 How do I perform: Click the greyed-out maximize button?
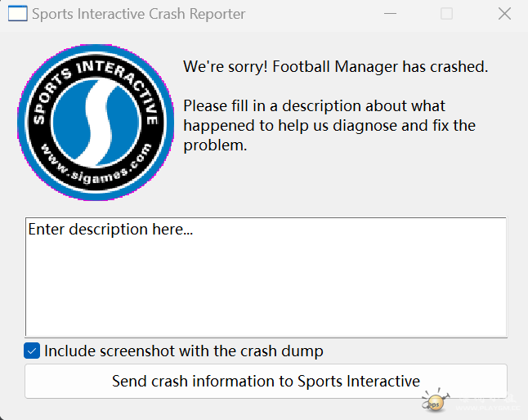pos(446,14)
